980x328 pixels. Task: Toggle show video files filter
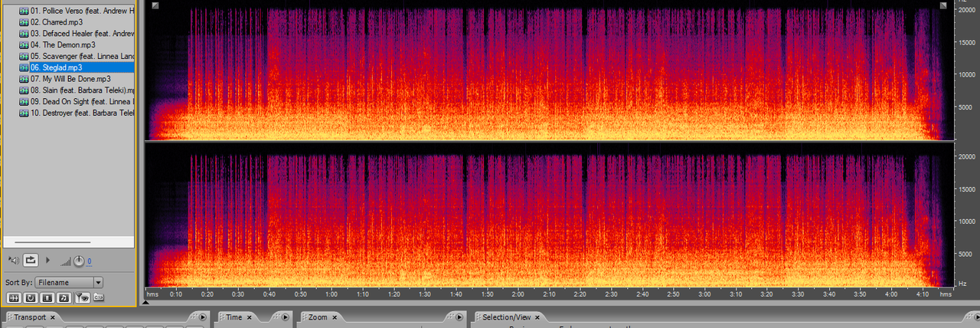(47, 298)
